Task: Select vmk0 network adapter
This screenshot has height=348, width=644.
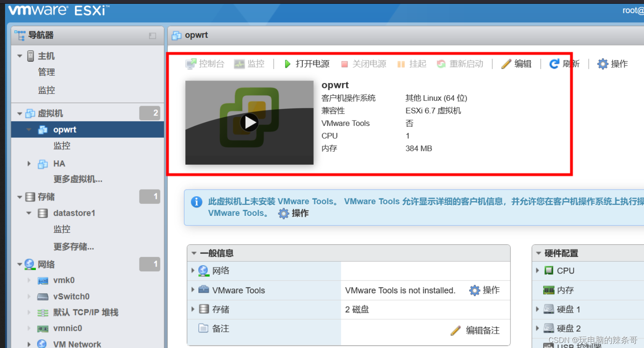Action: pyautogui.click(x=64, y=280)
